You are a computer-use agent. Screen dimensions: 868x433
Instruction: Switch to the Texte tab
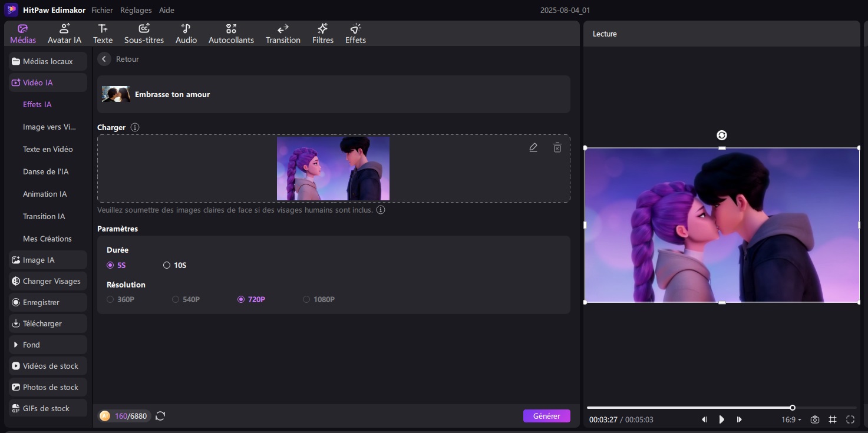(103, 34)
